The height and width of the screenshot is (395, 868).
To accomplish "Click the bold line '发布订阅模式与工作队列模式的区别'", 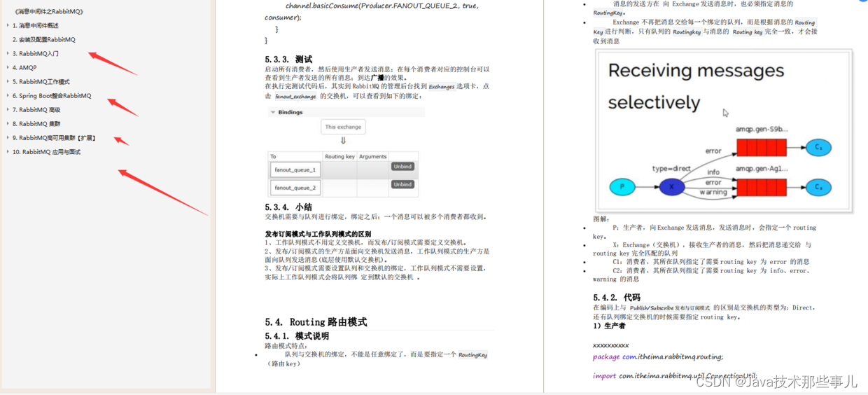I will coord(318,234).
